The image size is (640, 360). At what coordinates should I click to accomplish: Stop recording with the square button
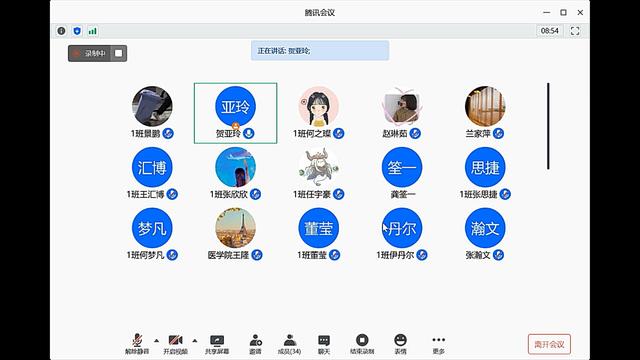tap(118, 53)
